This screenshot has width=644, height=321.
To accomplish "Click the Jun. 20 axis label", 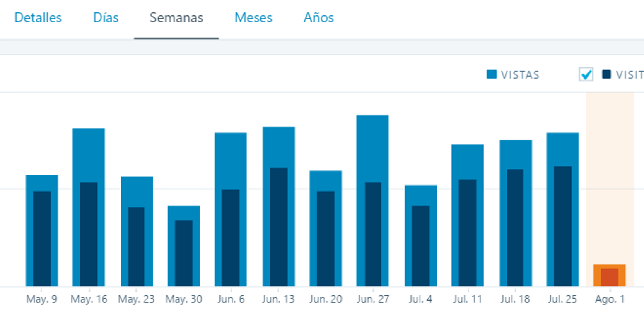I will click(x=326, y=299).
